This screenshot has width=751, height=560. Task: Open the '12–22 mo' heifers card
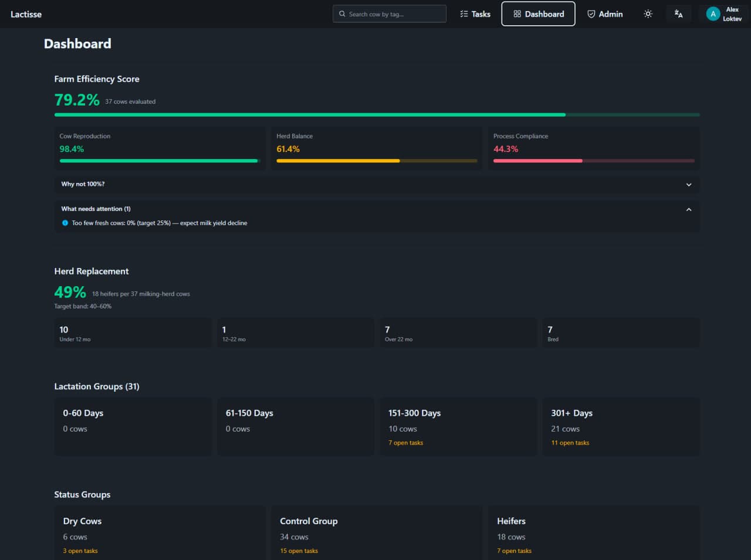click(295, 333)
